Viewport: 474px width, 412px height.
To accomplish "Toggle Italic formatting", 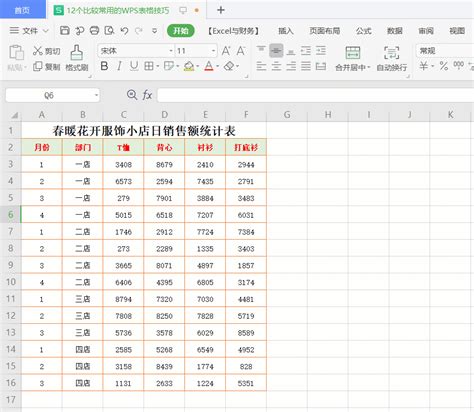I will 119,66.
